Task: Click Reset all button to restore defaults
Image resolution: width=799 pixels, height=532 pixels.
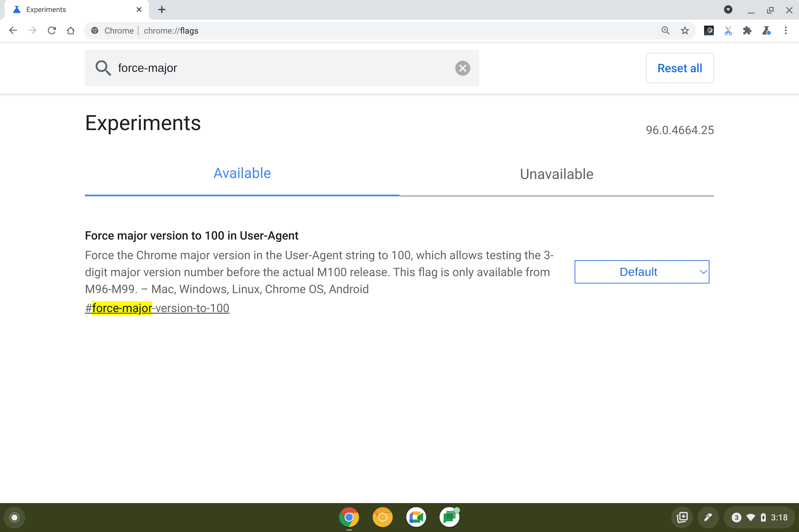Action: click(679, 68)
